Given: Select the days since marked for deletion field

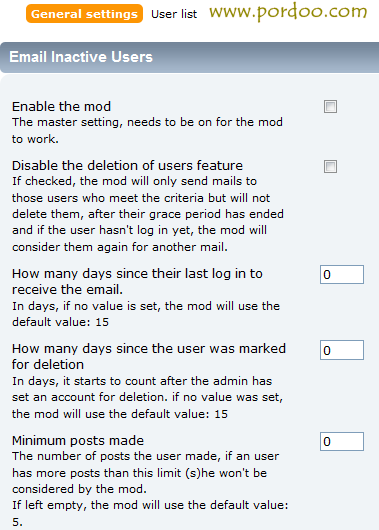Looking at the screenshot, I should (x=342, y=350).
